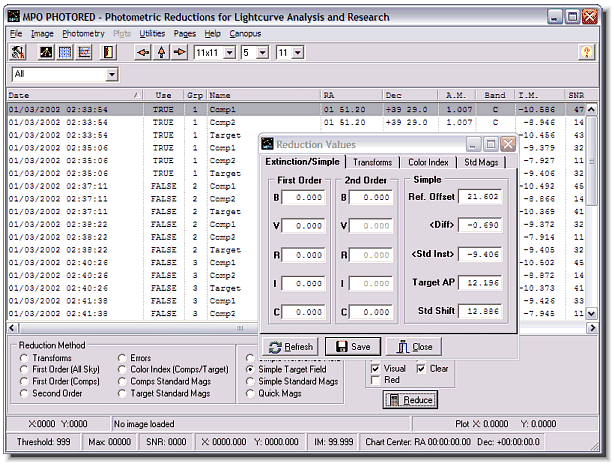Sort by the Date column header

click(x=74, y=95)
